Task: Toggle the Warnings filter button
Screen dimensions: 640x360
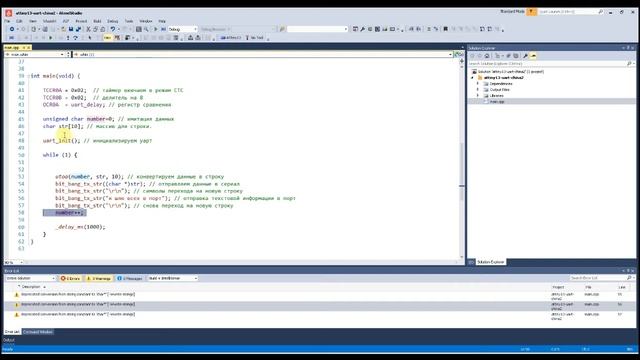Action: 98,278
